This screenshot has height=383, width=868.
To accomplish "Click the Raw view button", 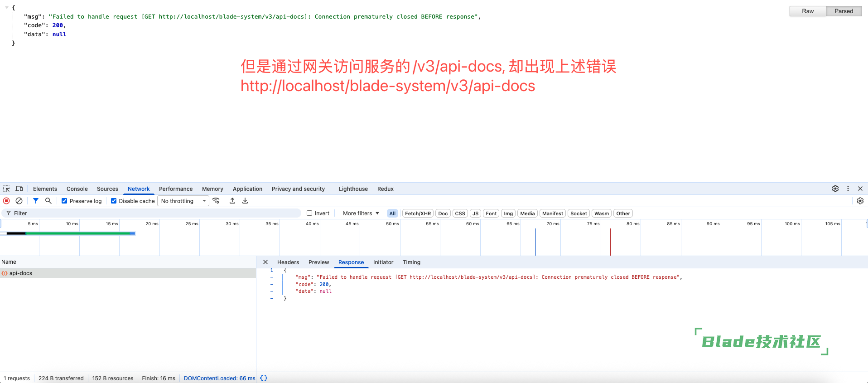I will pos(807,11).
